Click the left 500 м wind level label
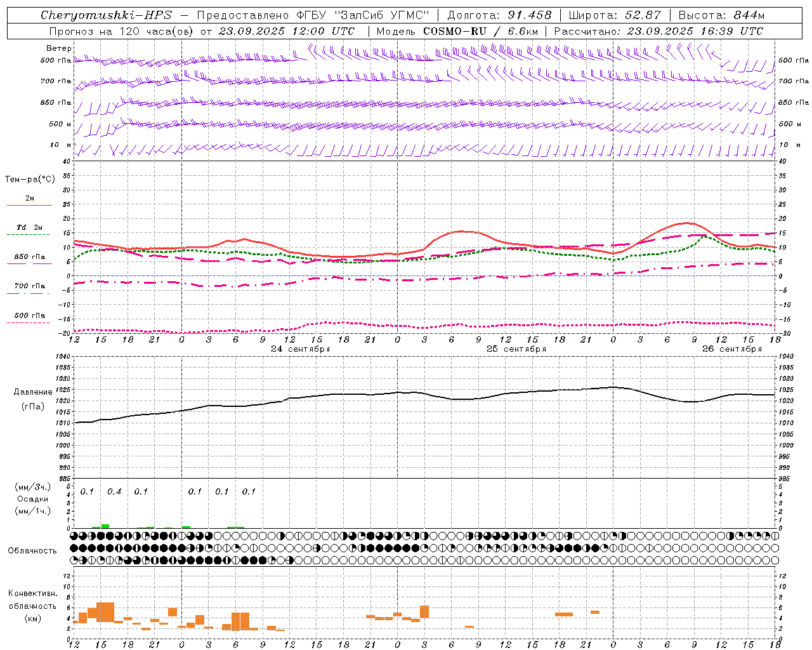Screen dimensions: 812x650 60,124
